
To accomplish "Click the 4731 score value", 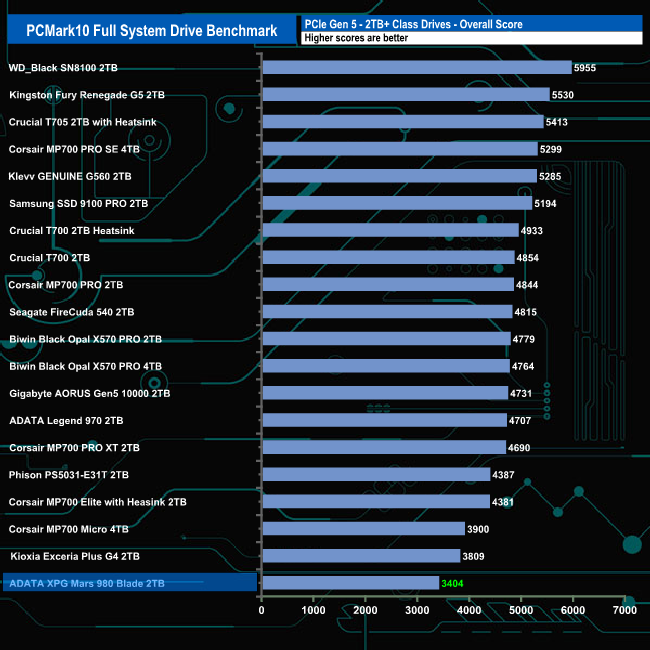I will point(521,393).
